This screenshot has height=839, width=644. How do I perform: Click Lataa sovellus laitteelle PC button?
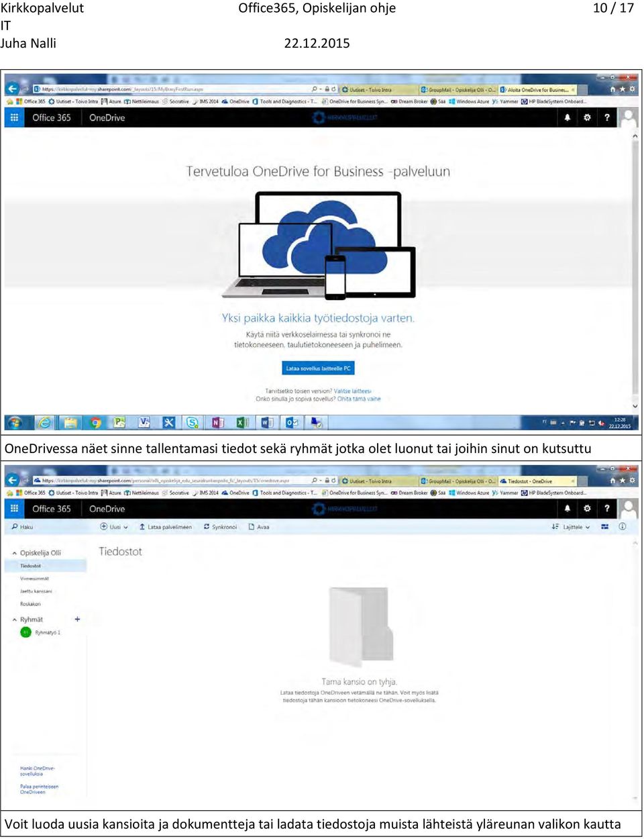(x=318, y=368)
